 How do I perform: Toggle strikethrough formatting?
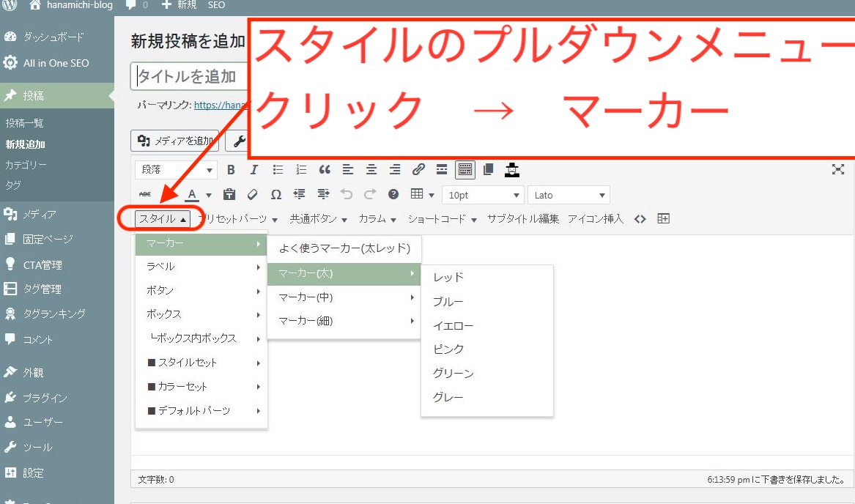(x=145, y=195)
